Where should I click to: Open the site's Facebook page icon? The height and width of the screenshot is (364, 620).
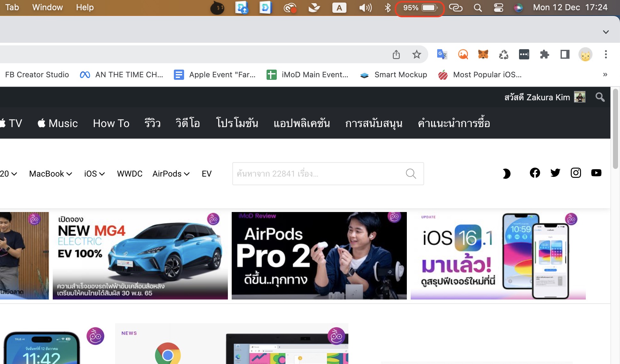coord(535,173)
